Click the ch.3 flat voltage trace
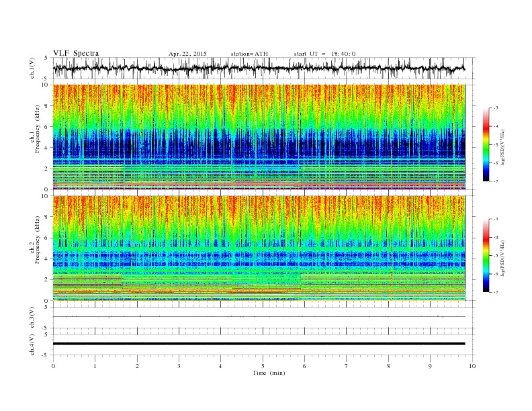532x411 pixels. (259, 317)
